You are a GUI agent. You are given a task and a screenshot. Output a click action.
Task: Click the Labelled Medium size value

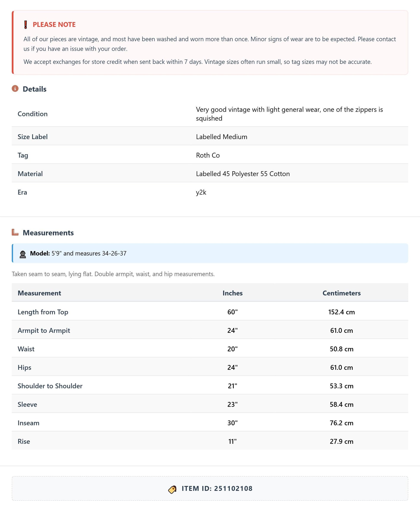222,137
